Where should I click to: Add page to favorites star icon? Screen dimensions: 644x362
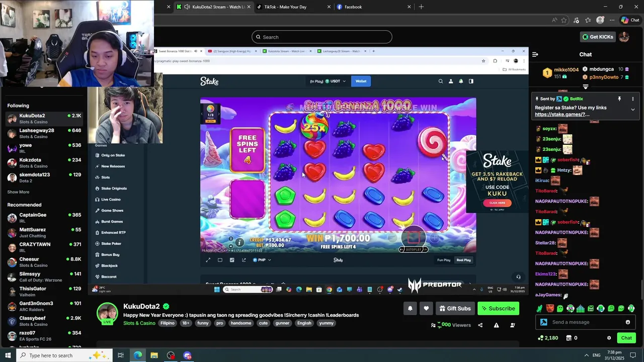pyautogui.click(x=564, y=20)
